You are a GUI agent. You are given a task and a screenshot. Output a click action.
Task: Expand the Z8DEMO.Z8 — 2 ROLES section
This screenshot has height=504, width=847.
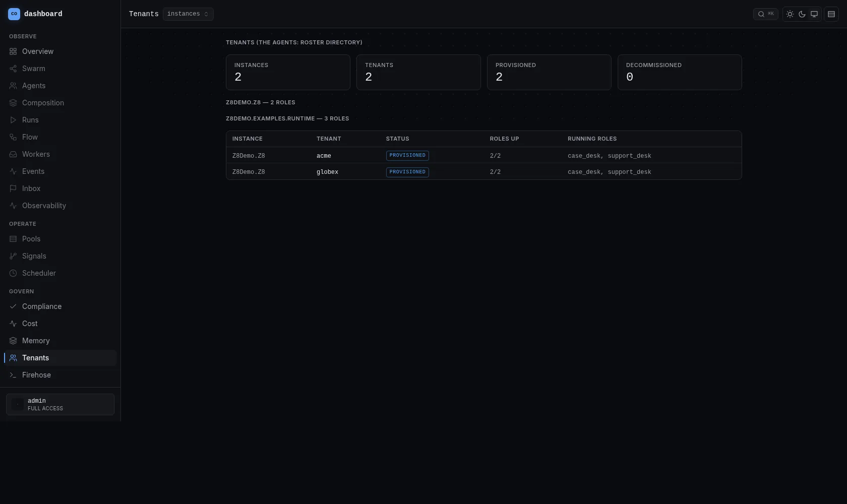point(261,102)
